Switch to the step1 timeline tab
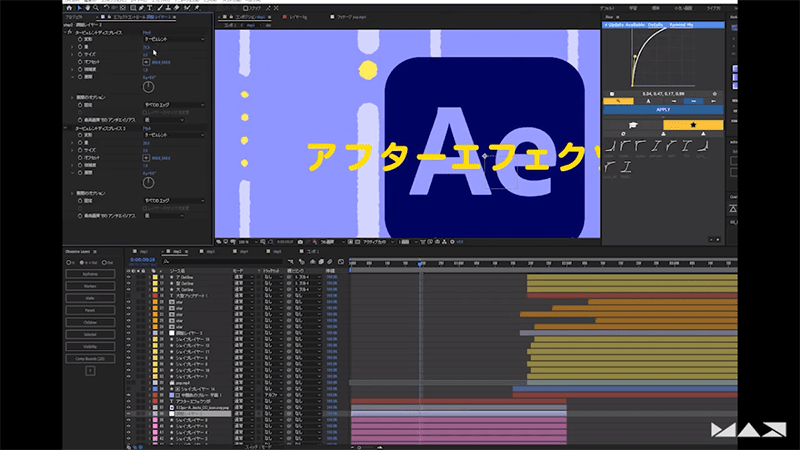800x450 pixels. [143, 252]
